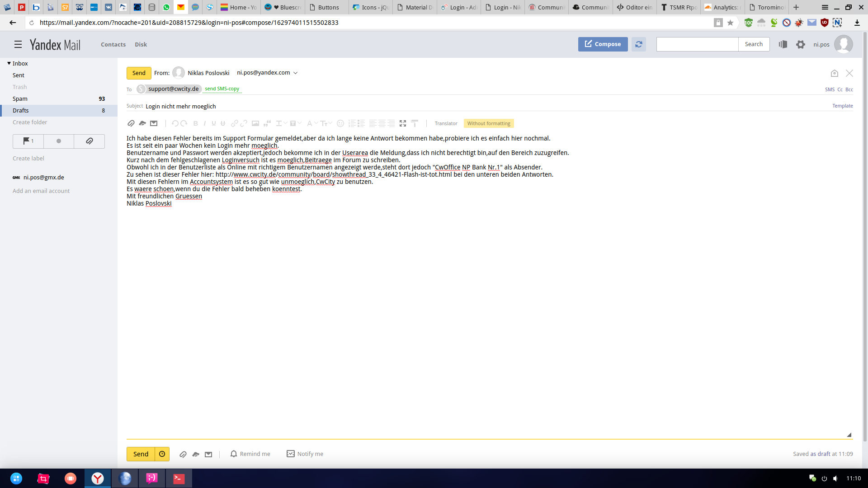
Task: Click the attach file paperclip in editor toolbar
Action: [x=131, y=123]
